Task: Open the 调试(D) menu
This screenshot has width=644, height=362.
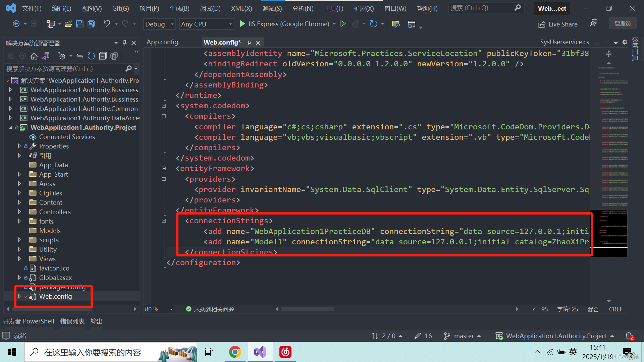Action: [210, 8]
